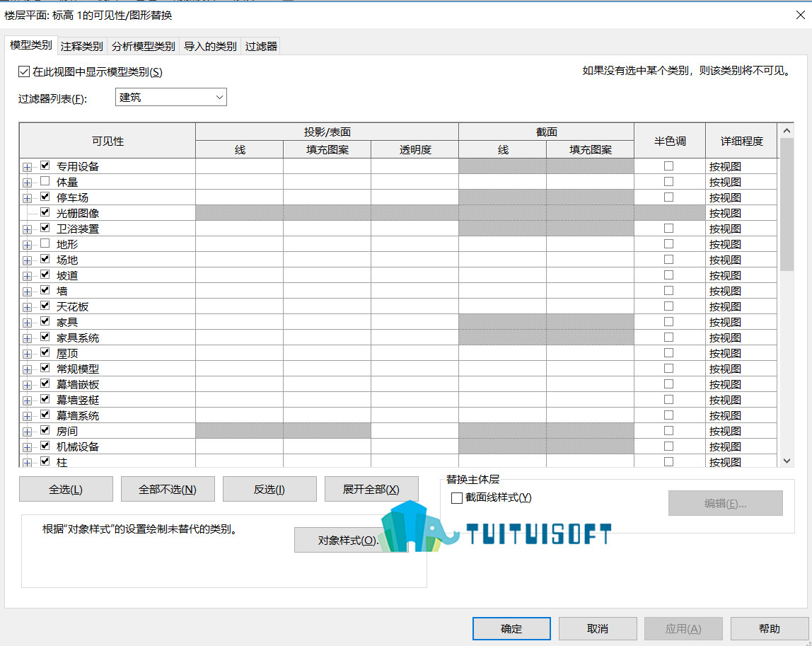Expand the 体量 category

click(27, 183)
